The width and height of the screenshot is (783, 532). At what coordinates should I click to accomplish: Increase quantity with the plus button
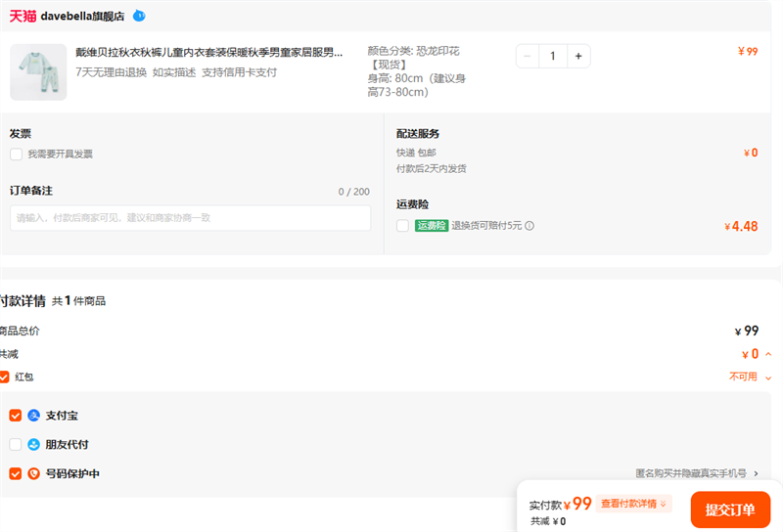click(x=577, y=57)
